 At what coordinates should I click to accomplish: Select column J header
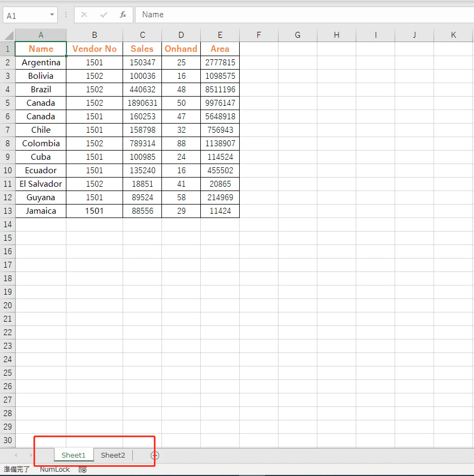pos(415,35)
